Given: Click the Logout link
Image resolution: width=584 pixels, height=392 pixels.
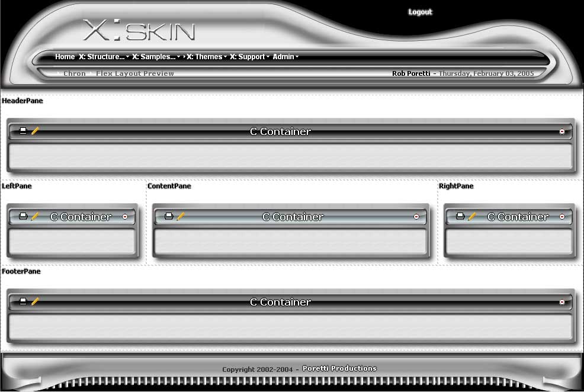Looking at the screenshot, I should pos(420,12).
